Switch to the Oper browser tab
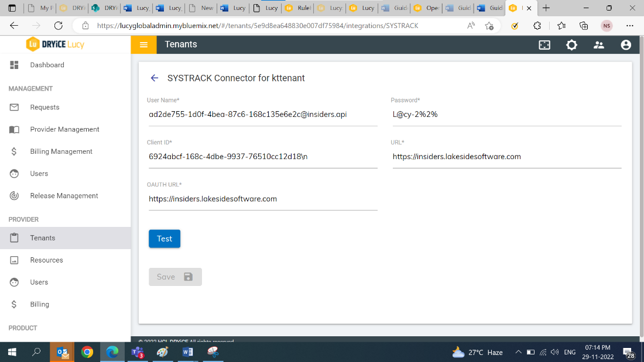644x362 pixels. [427, 8]
